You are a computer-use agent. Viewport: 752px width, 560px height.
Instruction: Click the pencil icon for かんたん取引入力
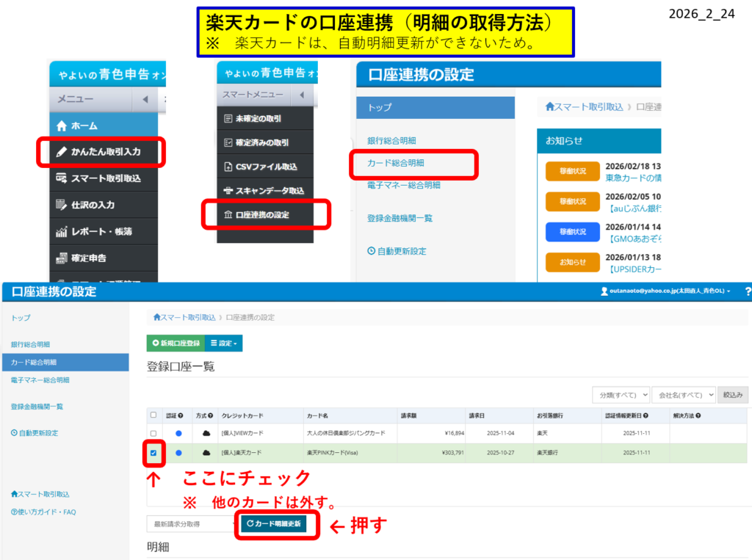[x=62, y=152]
